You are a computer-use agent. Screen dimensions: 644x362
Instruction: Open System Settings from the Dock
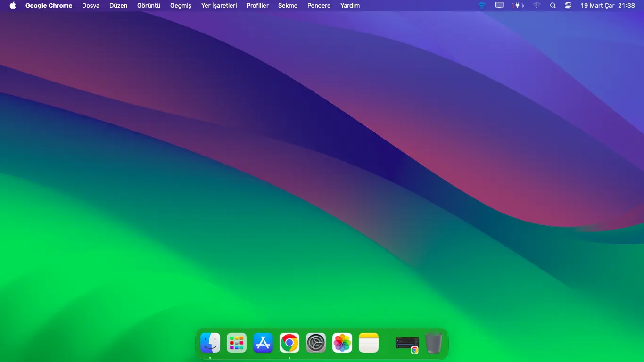tap(316, 343)
